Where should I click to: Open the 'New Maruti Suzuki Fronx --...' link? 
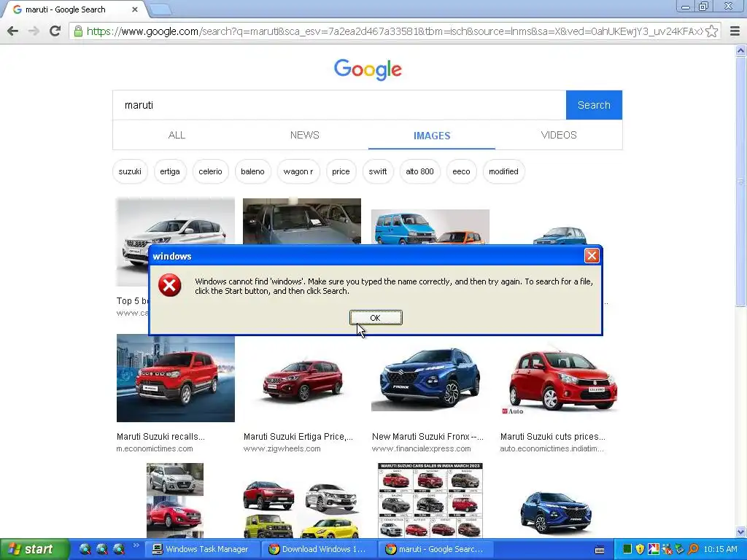[427, 437]
